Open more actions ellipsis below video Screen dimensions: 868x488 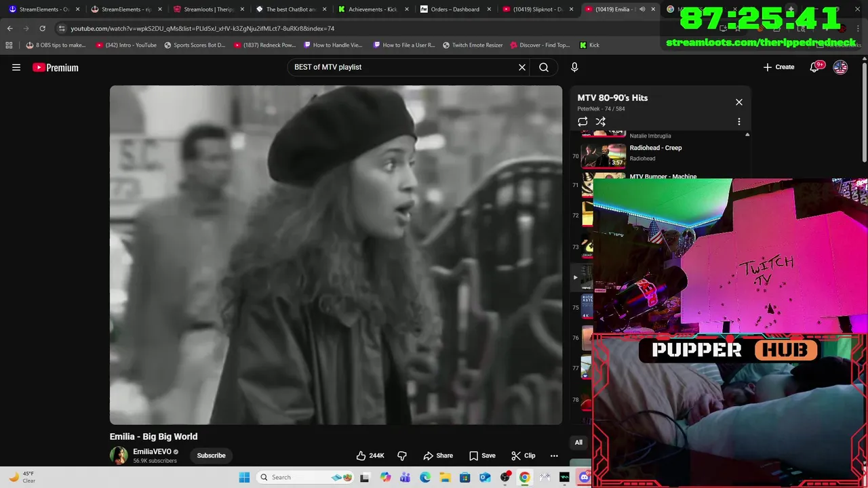click(554, 455)
